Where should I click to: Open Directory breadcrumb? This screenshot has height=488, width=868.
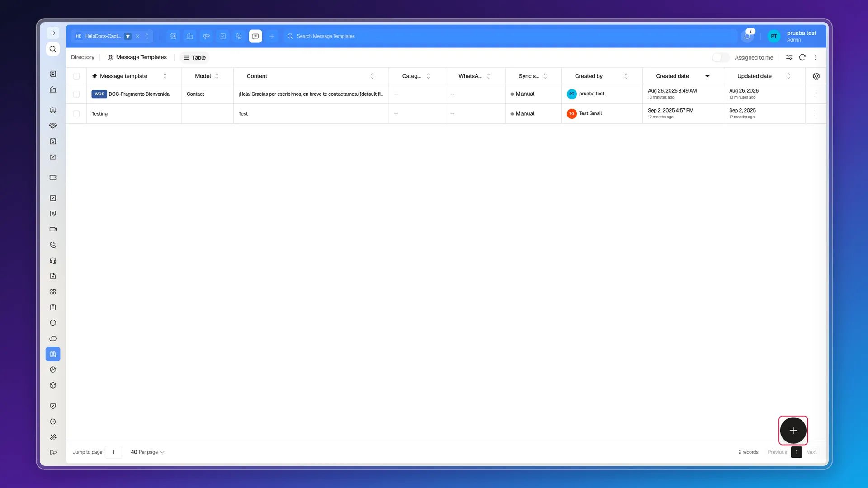tap(83, 57)
